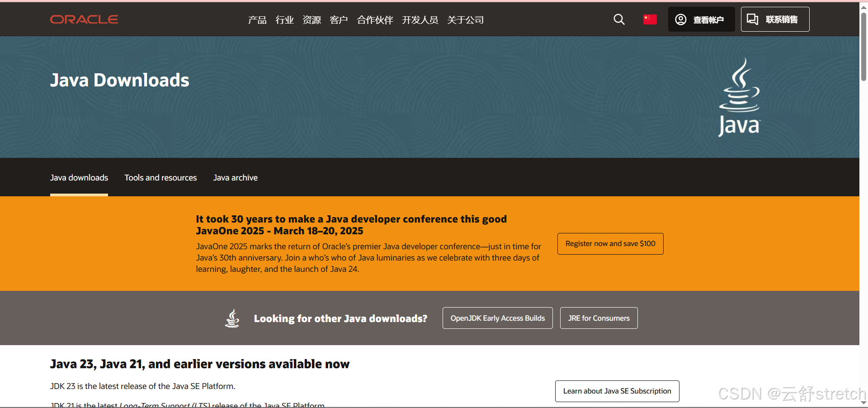This screenshot has width=868, height=408.
Task: Open the 产品 menu
Action: click(x=257, y=20)
